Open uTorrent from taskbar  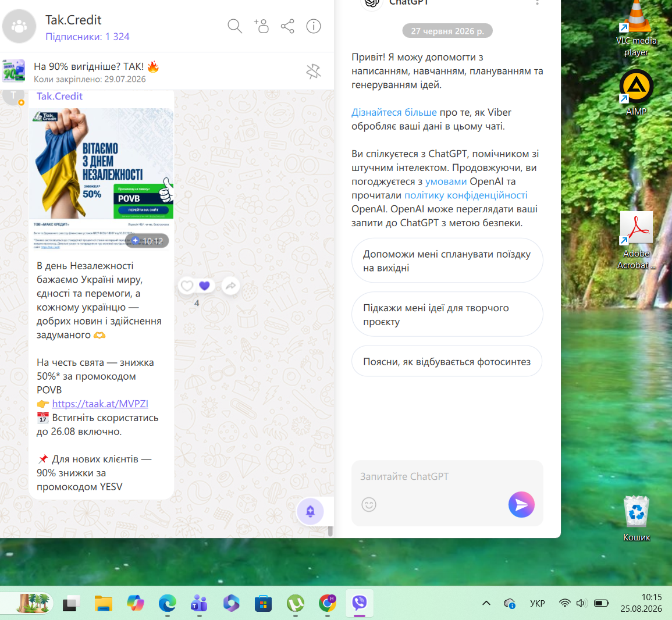pyautogui.click(x=296, y=604)
